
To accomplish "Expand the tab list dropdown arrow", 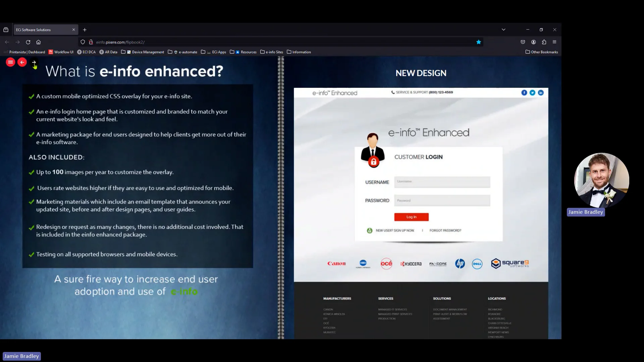I will [x=503, y=29].
